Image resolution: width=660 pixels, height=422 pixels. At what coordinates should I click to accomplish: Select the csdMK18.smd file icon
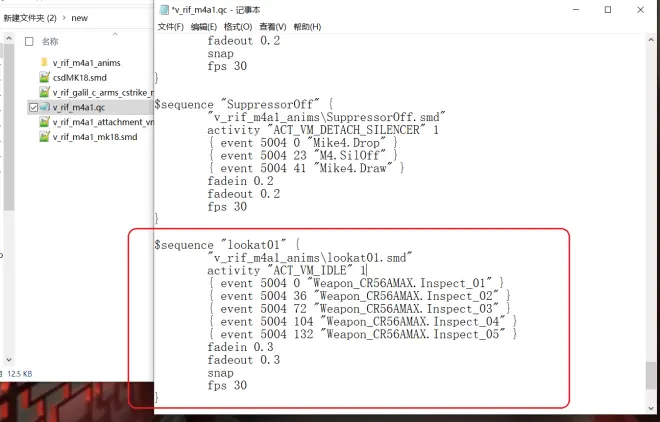coord(44,77)
